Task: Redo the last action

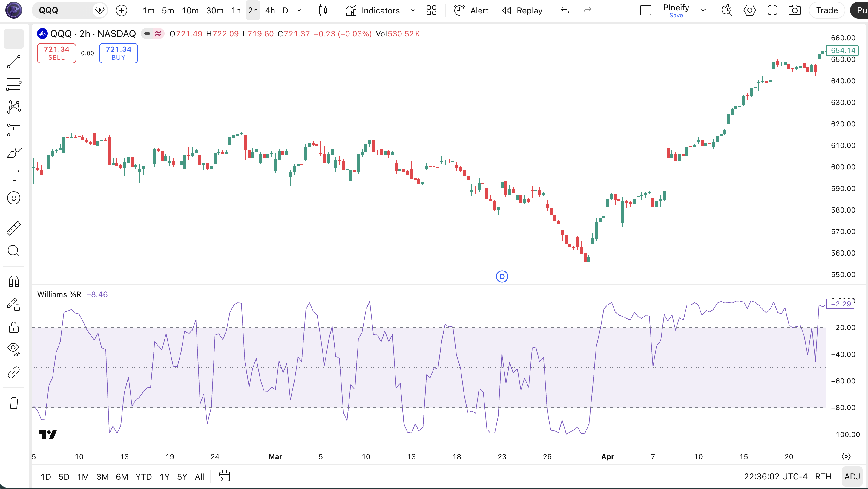Action: 587,10
